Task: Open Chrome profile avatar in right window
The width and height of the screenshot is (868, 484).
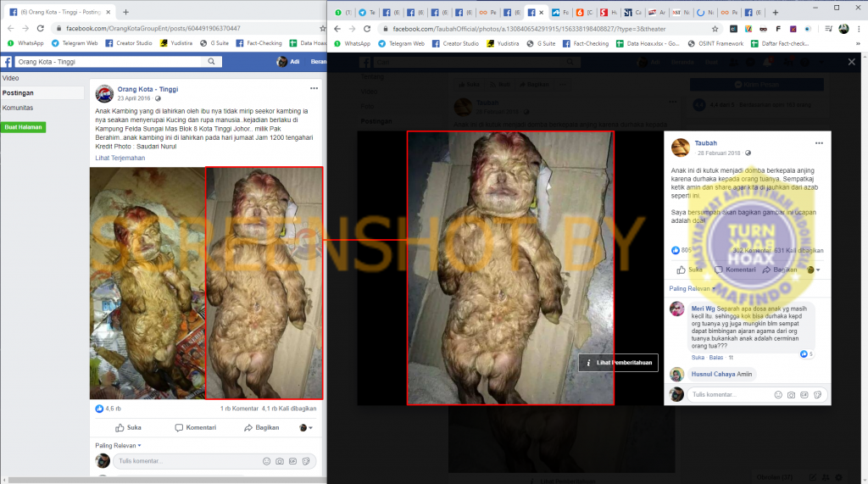Action: click(x=843, y=29)
